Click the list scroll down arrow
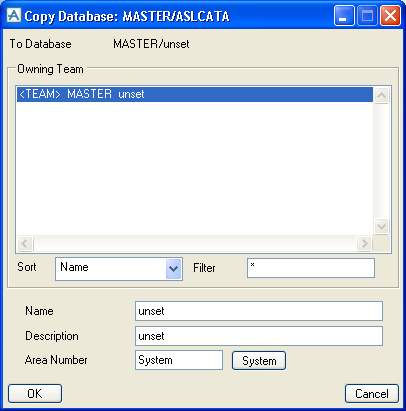Viewport: 406px width, 411px height. (381, 227)
